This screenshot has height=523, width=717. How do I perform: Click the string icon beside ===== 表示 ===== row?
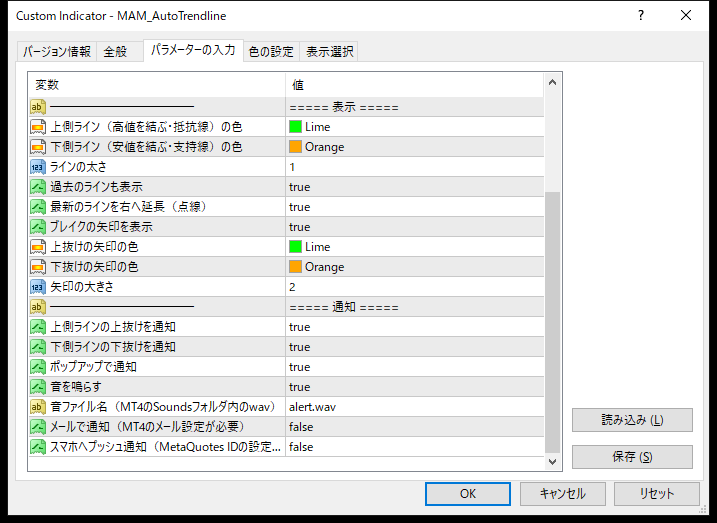tap(38, 107)
